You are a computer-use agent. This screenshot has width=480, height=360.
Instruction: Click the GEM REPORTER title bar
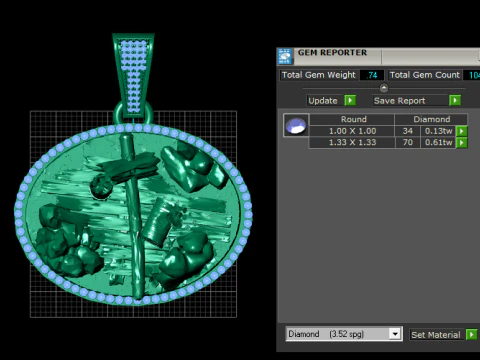[x=378, y=56]
